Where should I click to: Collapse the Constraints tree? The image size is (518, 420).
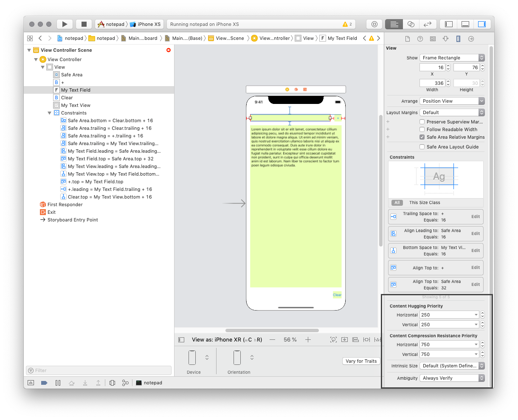[x=50, y=112]
